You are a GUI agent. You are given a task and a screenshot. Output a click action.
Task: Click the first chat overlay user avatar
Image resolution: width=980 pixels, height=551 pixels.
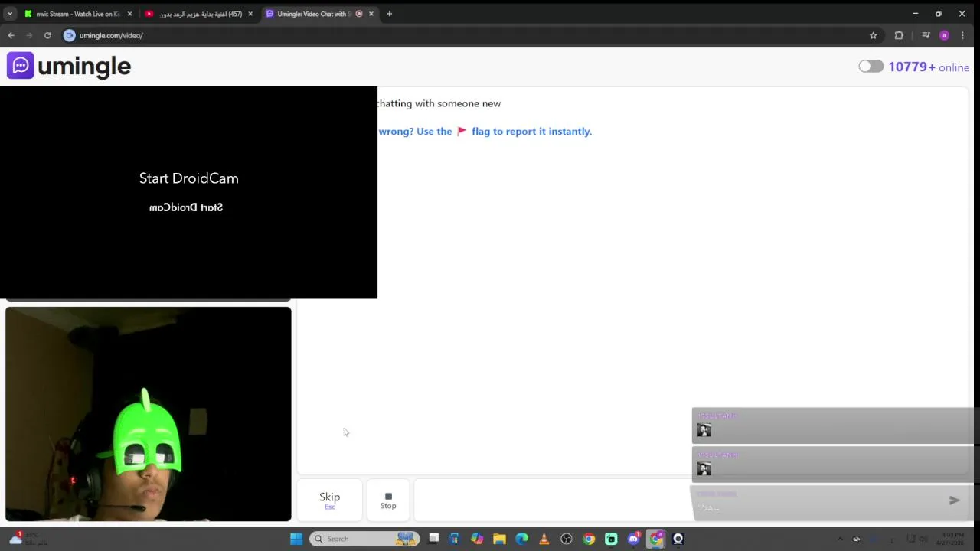click(704, 430)
